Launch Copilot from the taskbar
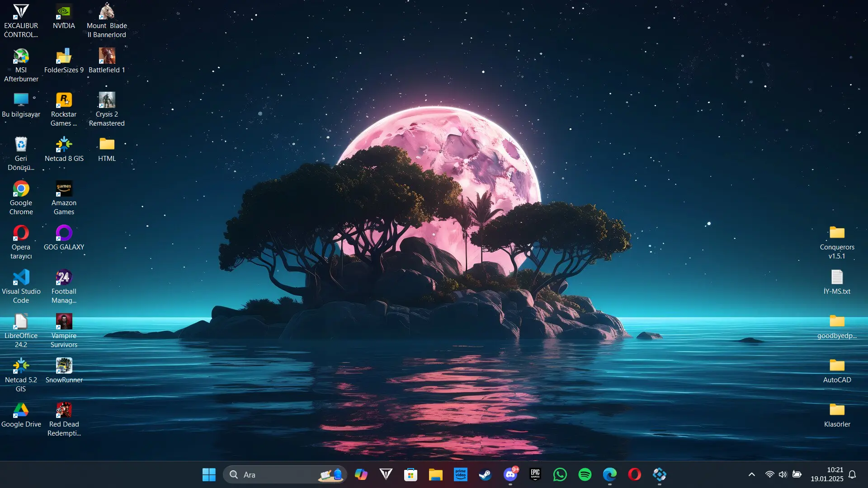Screen dimensions: 868x488 [x=361, y=474]
